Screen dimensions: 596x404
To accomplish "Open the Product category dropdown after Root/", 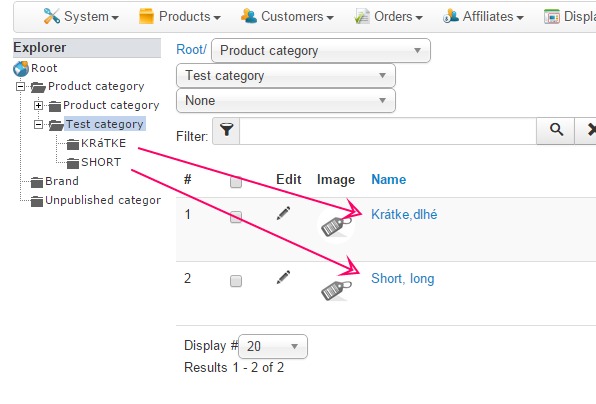I will [x=321, y=51].
